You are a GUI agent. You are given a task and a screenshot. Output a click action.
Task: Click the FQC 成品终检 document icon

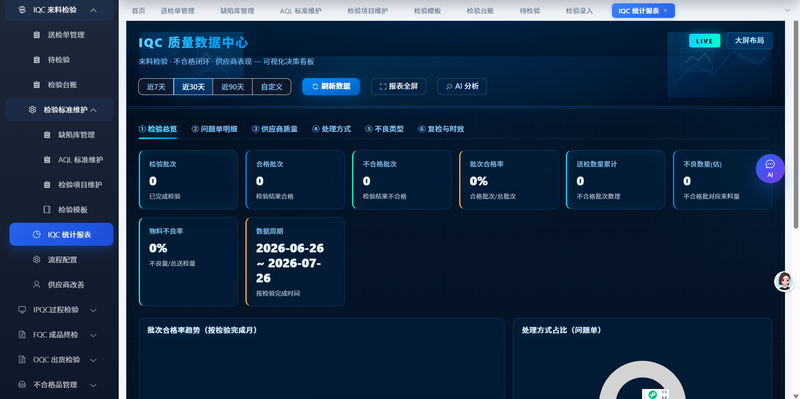point(21,335)
